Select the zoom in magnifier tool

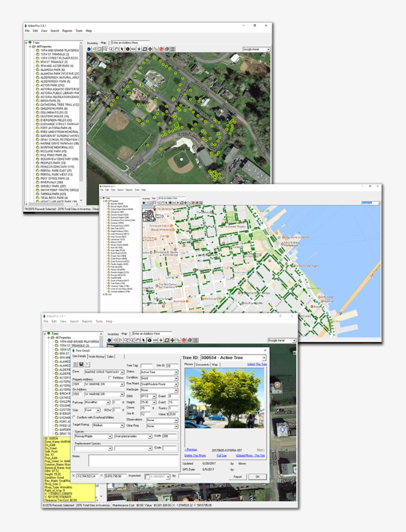pyautogui.click(x=125, y=340)
